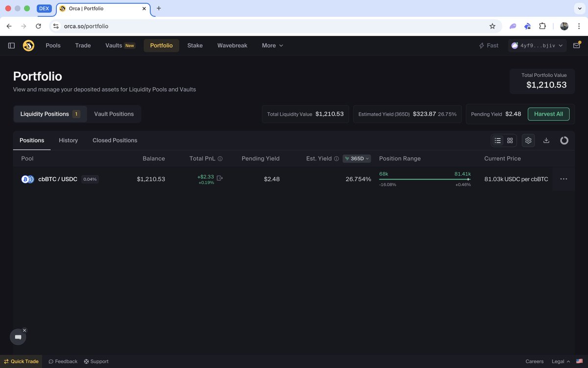Open the chat support bubble
Viewport: 588px width, 368px height.
coord(18,337)
